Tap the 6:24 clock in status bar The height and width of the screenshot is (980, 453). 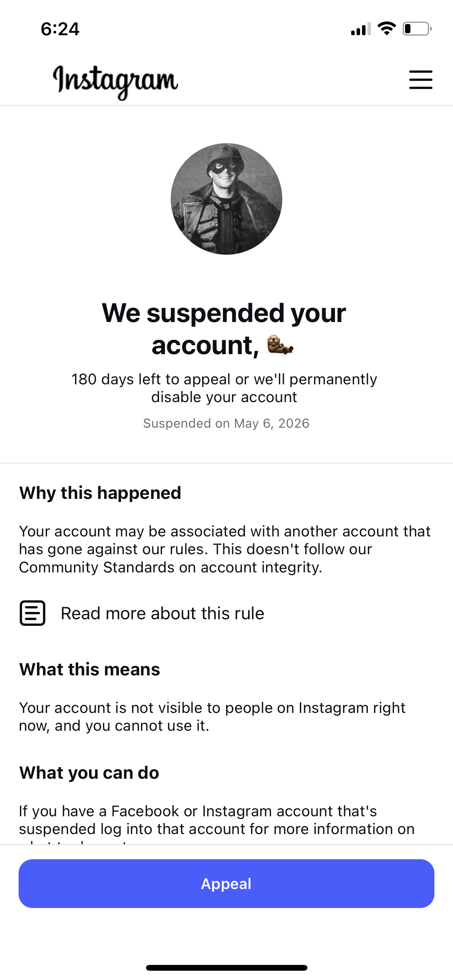click(x=60, y=29)
